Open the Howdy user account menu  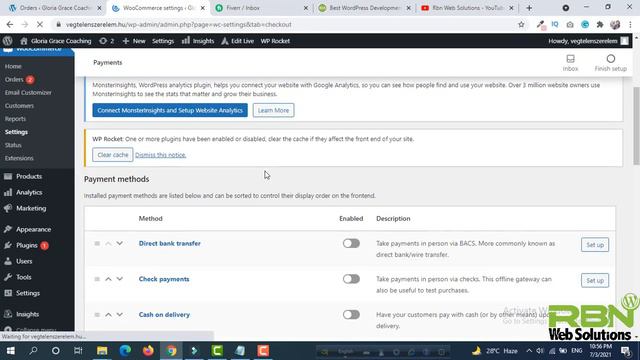[x=588, y=41]
